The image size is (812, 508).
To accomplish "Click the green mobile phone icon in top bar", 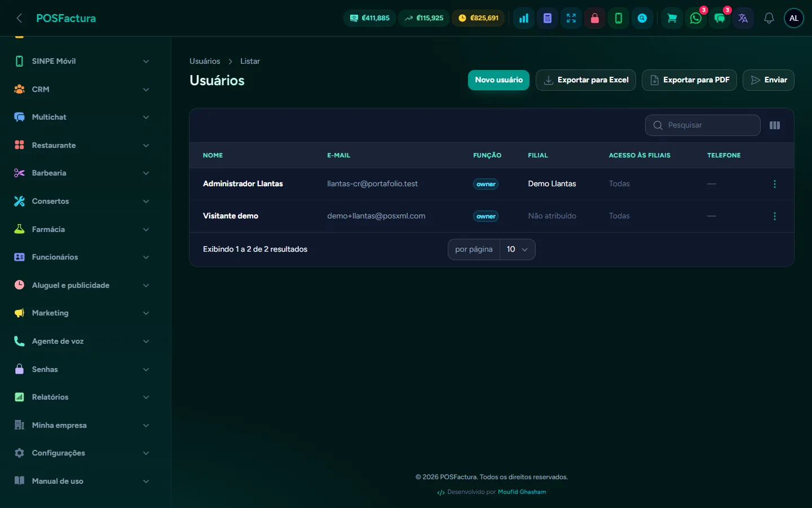I will 619,18.
